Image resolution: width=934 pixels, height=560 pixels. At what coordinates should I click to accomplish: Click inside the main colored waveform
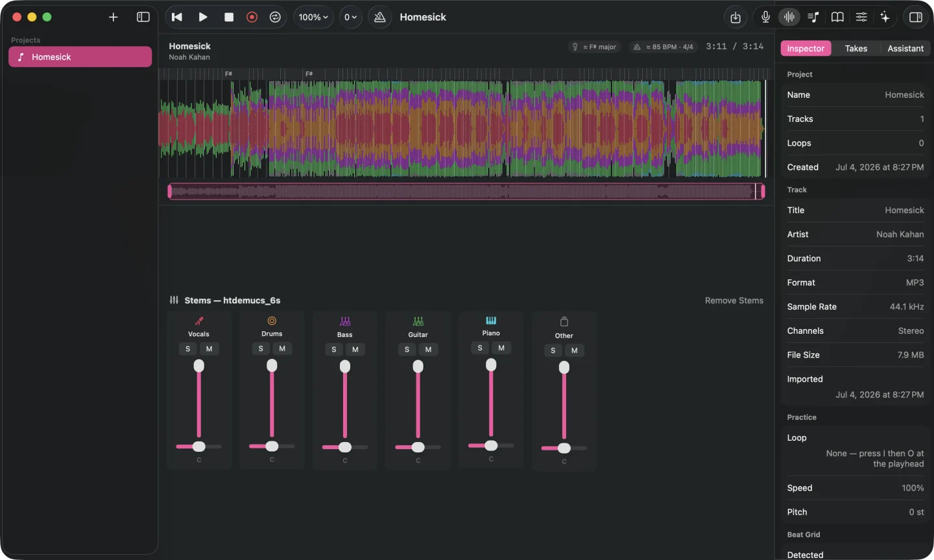tap(462, 128)
